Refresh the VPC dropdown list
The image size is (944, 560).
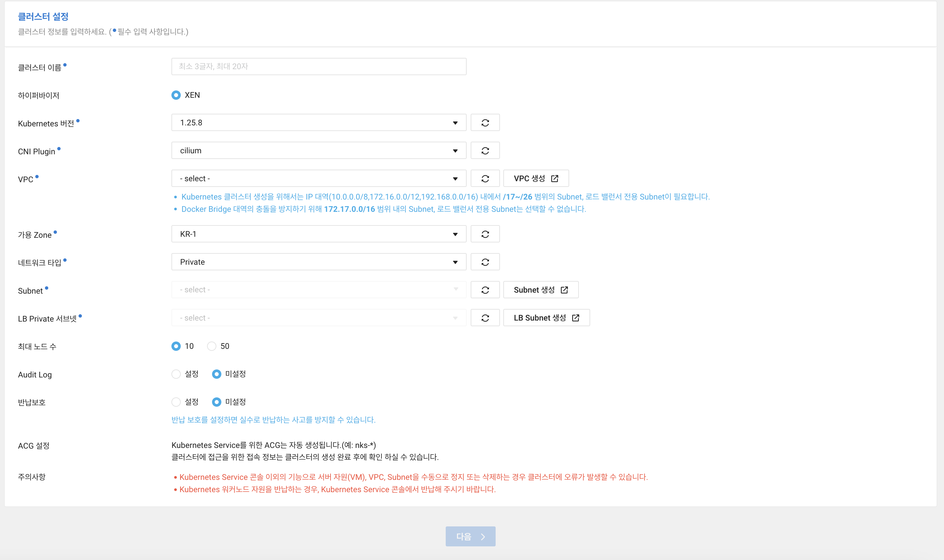pos(485,179)
